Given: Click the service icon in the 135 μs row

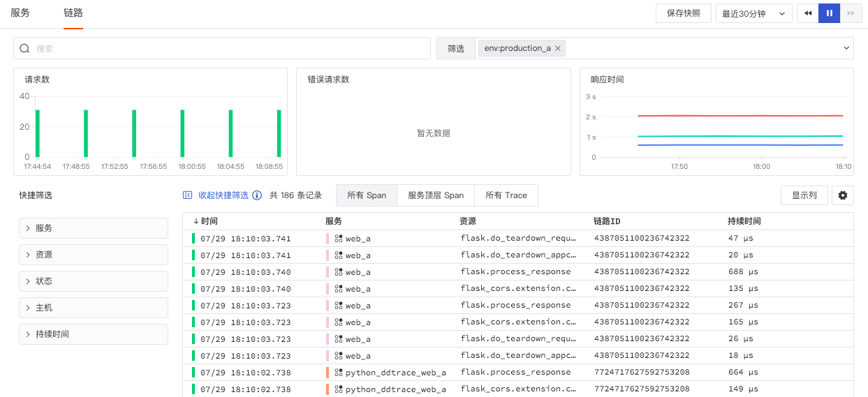Looking at the screenshot, I should 339,289.
